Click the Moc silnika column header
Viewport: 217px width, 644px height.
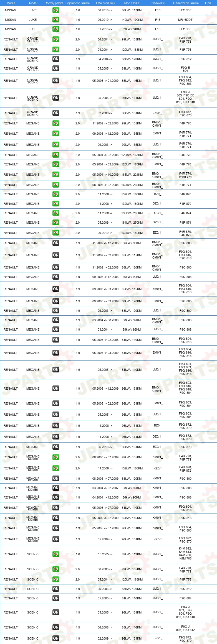pyautogui.click(x=132, y=3)
